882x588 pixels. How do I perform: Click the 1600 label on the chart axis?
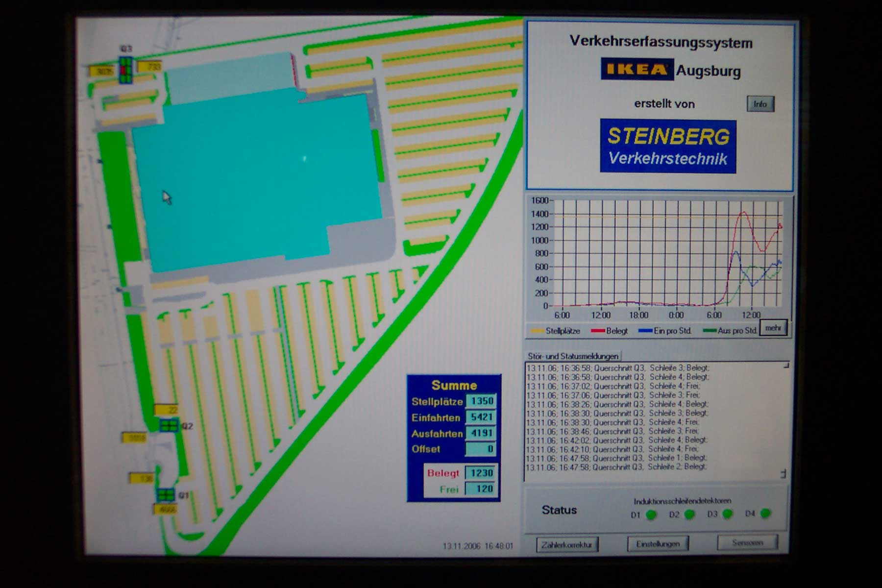[539, 200]
